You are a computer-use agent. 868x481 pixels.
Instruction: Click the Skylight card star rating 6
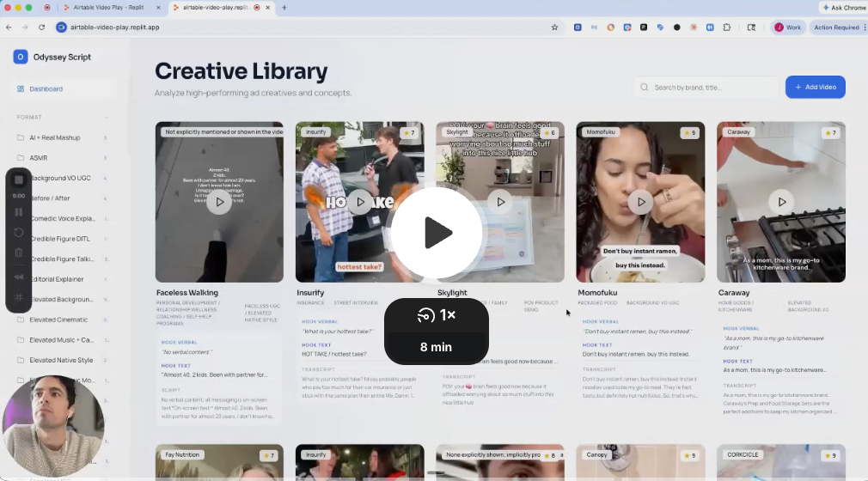click(550, 133)
